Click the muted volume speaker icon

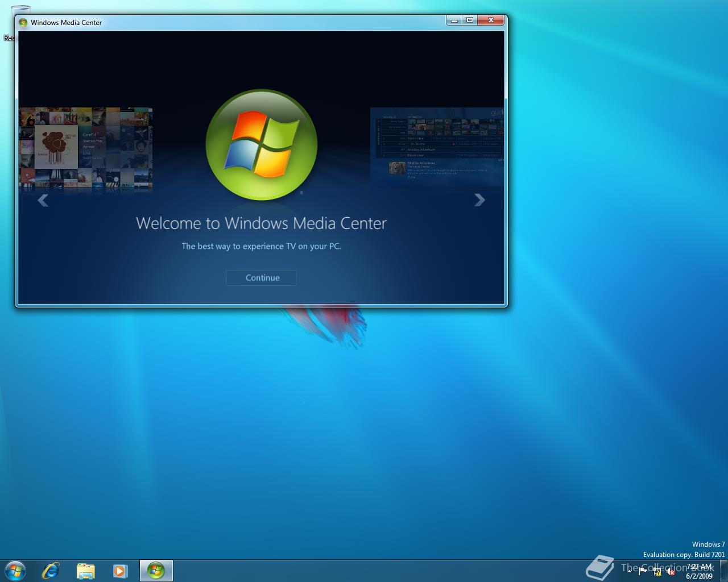tap(670, 572)
